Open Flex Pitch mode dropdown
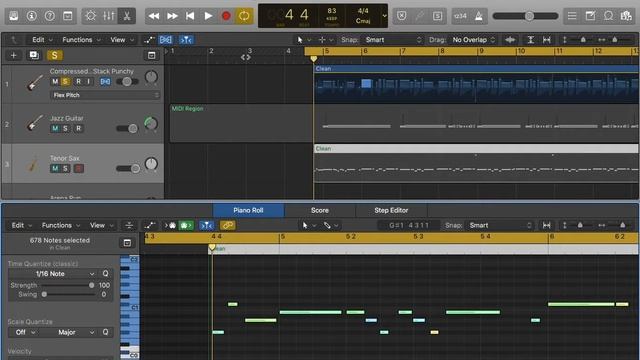Screen dimensions: 640x360 click(x=105, y=95)
